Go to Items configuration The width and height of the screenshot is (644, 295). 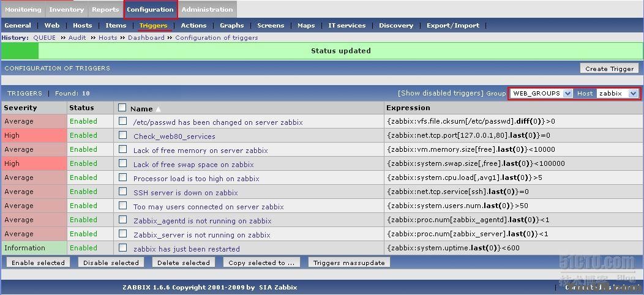click(x=116, y=26)
